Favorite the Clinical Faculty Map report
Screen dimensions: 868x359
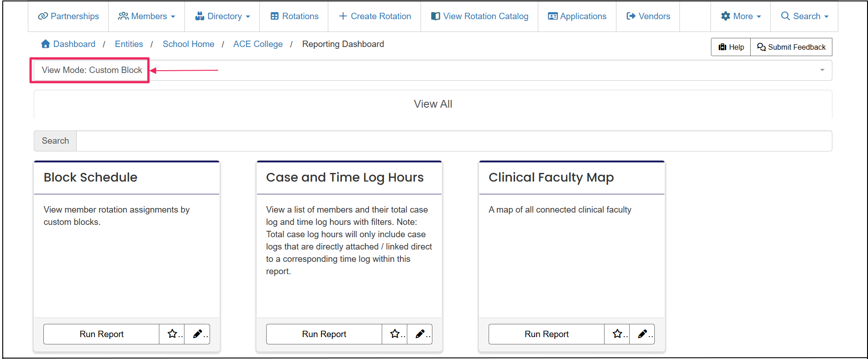point(617,334)
